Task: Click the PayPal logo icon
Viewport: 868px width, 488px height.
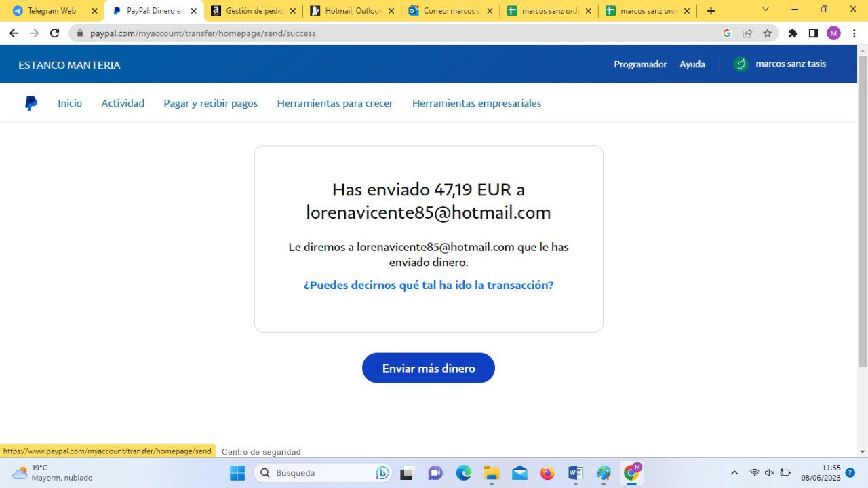Action: (x=31, y=103)
